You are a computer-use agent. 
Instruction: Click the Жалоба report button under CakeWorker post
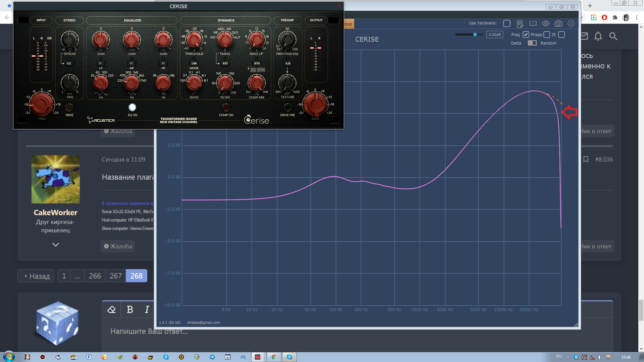(x=118, y=246)
